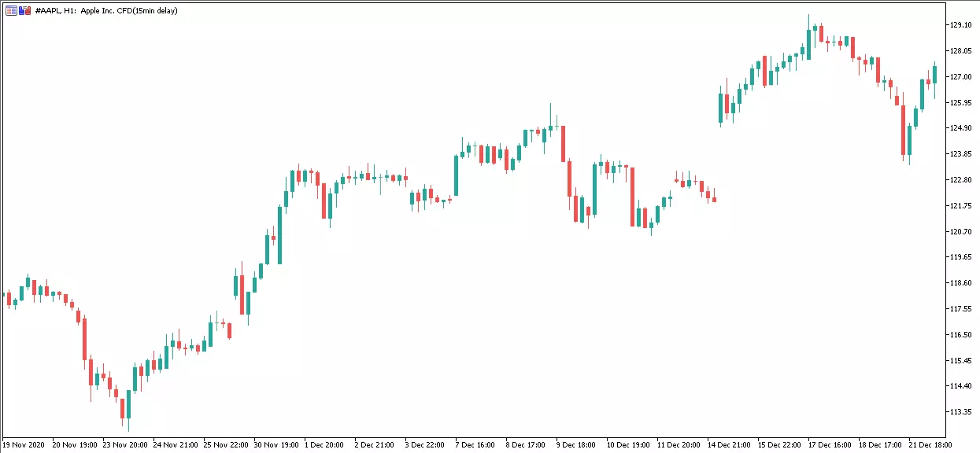The image size is (980, 453).
Task: Click the 118.60 price scale label
Action: click(961, 283)
